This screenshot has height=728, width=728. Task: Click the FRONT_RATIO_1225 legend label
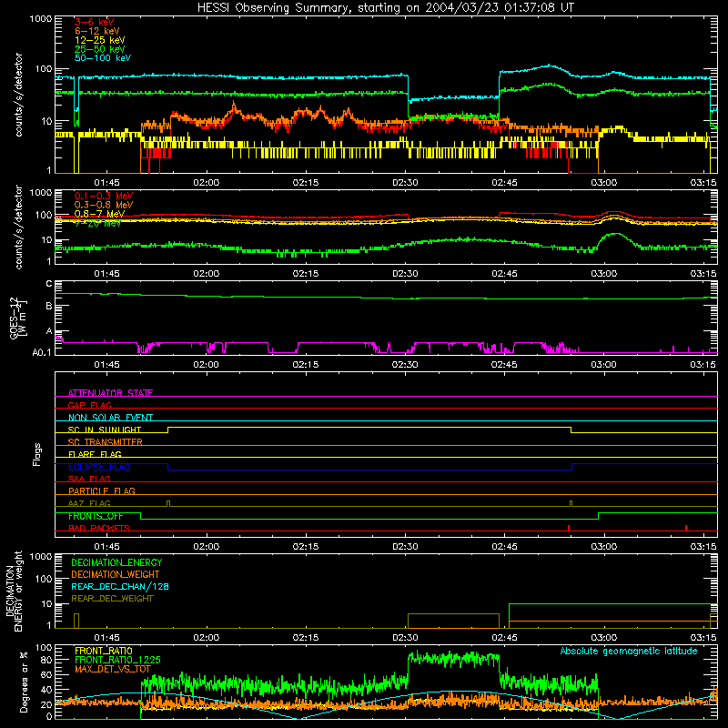point(117,660)
